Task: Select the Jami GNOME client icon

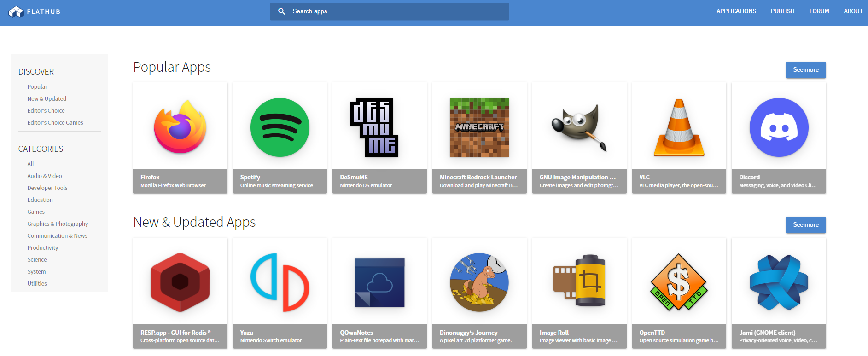Action: point(779,282)
